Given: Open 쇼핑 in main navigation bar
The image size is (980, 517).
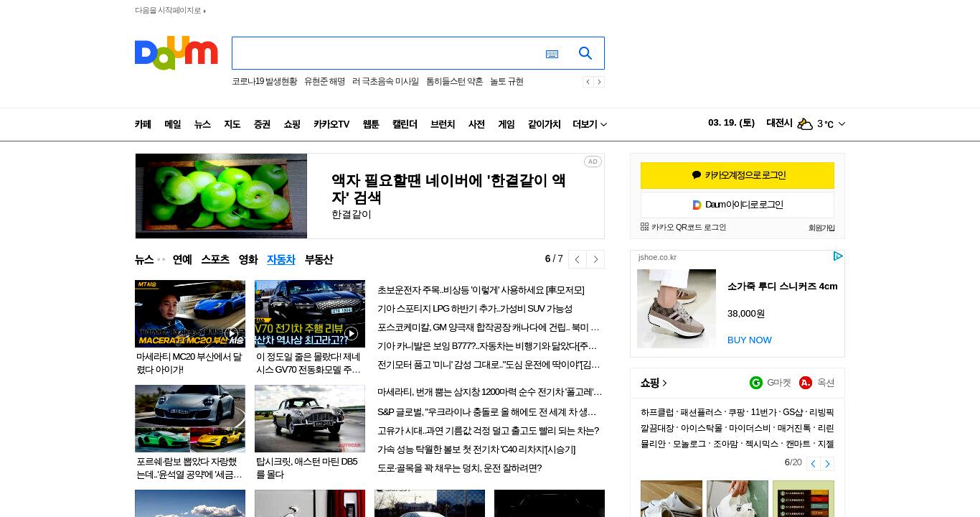Looking at the screenshot, I should (x=292, y=124).
